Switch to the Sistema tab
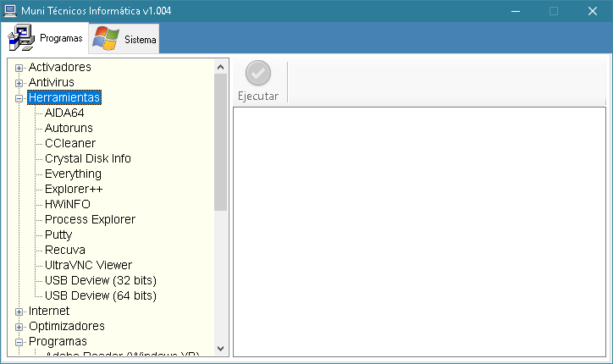The height and width of the screenshot is (364, 613). [124, 39]
